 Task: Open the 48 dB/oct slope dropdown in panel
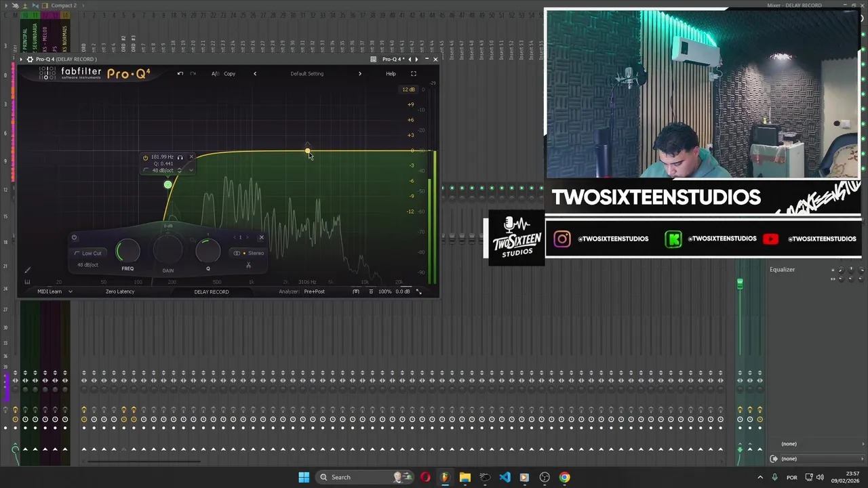pyautogui.click(x=87, y=265)
